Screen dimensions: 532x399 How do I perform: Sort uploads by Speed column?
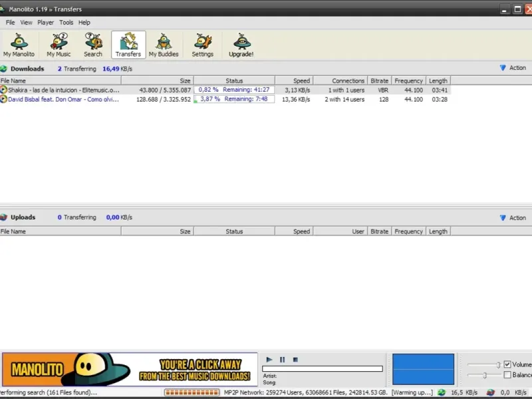point(294,231)
